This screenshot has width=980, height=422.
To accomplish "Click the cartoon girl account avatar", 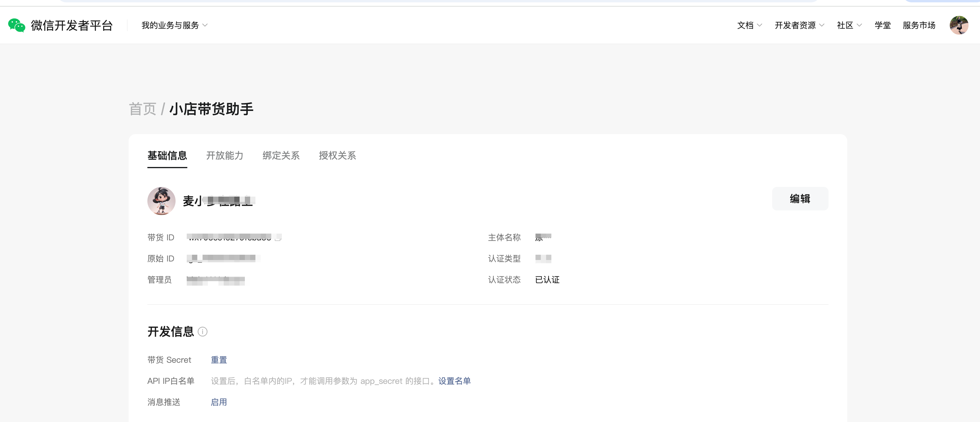I will (x=161, y=201).
